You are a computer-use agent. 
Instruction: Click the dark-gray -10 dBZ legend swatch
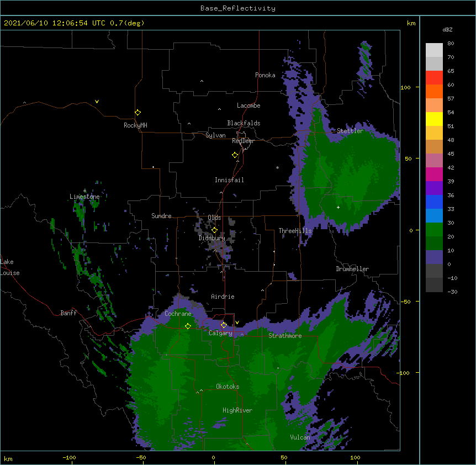point(434,285)
